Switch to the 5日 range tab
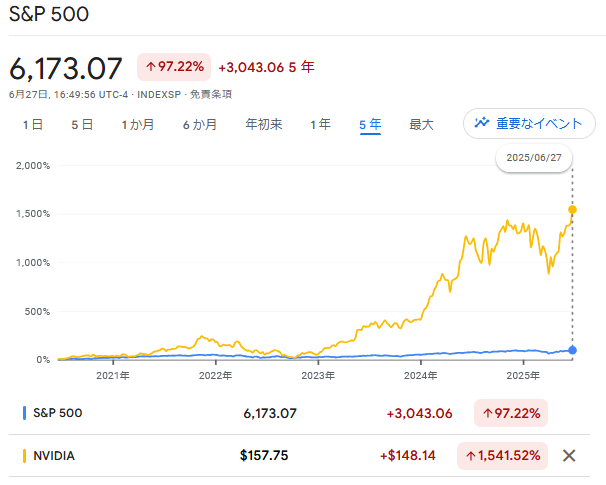This screenshot has height=485, width=606. [x=82, y=124]
